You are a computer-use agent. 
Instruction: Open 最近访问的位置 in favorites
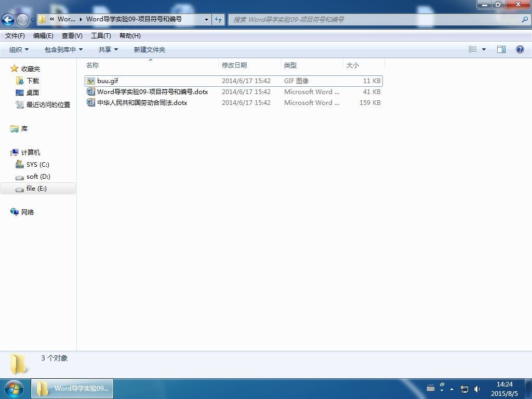tap(48, 104)
